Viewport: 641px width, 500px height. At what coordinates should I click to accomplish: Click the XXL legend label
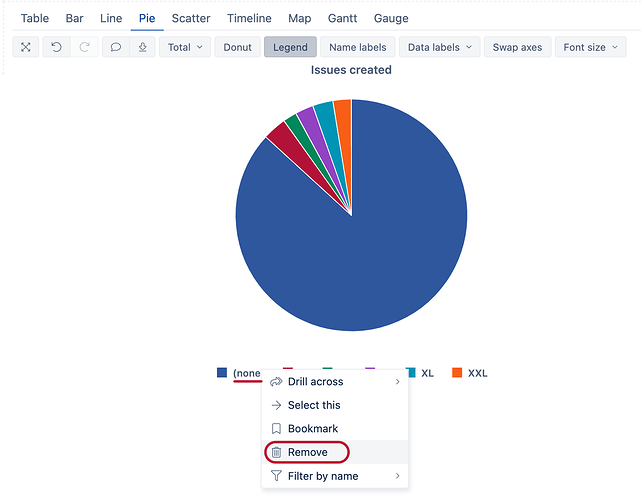pos(477,373)
